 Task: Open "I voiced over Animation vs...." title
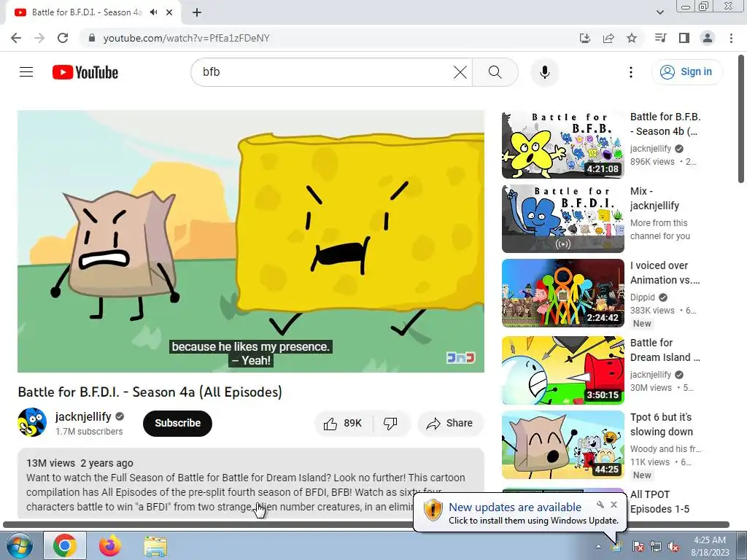point(665,273)
